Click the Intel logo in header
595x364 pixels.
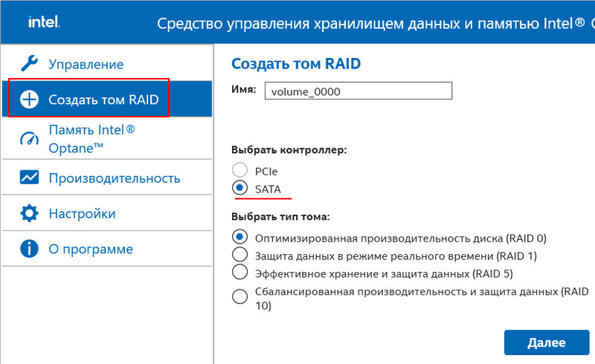pyautogui.click(x=44, y=22)
